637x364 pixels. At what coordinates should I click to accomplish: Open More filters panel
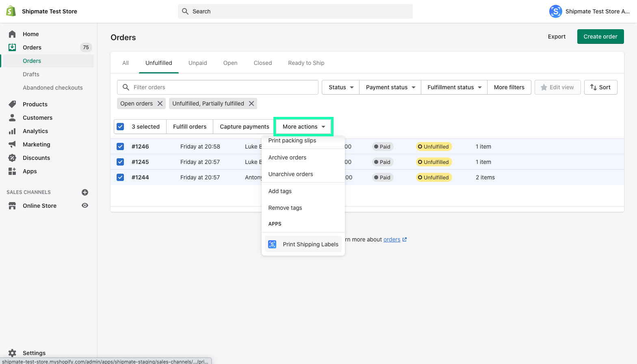[509, 87]
